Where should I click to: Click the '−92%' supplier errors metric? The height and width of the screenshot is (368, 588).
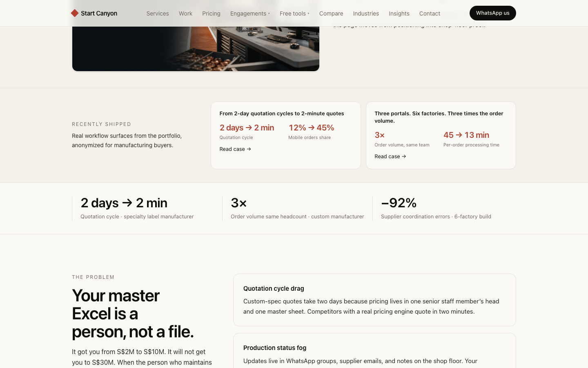399,203
